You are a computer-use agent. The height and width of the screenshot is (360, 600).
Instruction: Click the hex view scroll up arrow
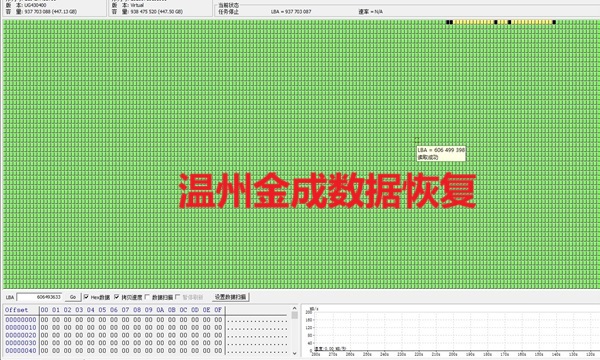tap(294, 308)
